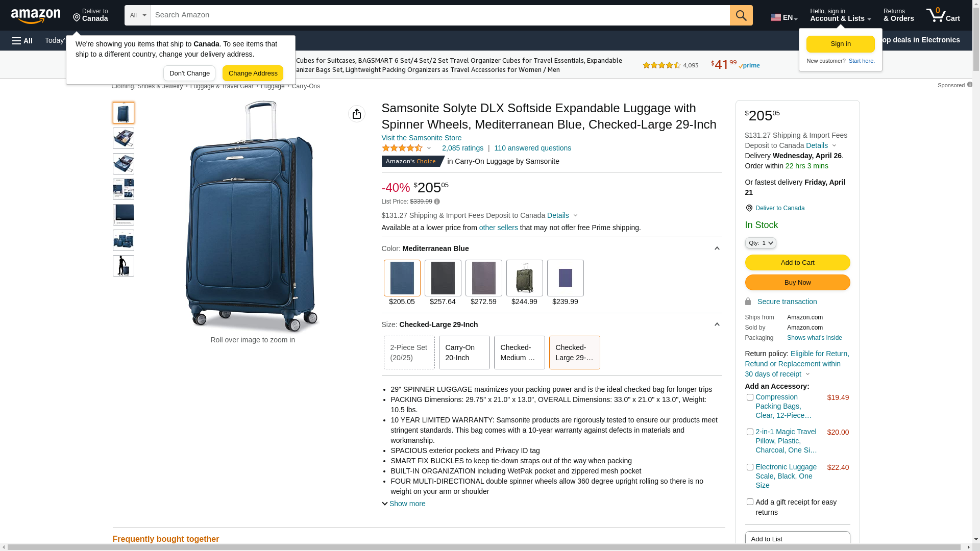Image resolution: width=980 pixels, height=551 pixels.
Task: Check the Compression Packing Bags accessory
Action: coord(750,397)
